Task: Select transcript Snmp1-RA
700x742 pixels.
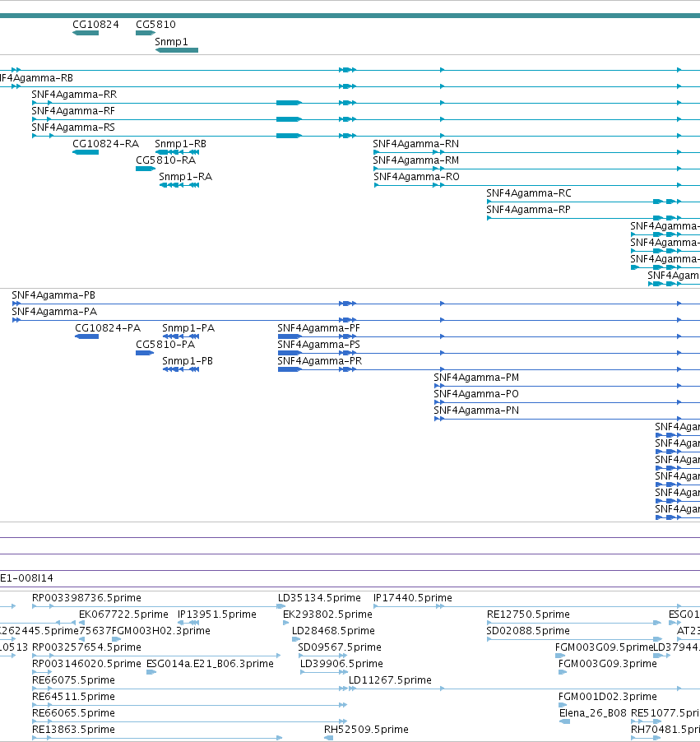Action: [186, 177]
